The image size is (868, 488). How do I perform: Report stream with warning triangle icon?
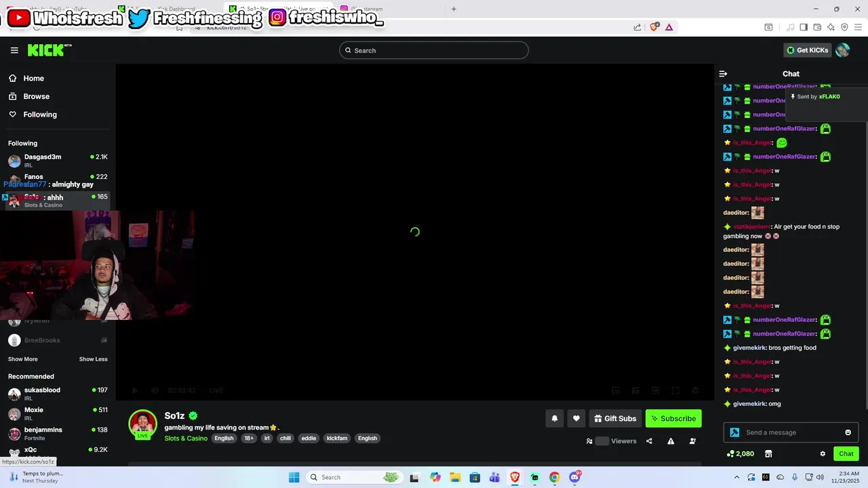point(671,441)
